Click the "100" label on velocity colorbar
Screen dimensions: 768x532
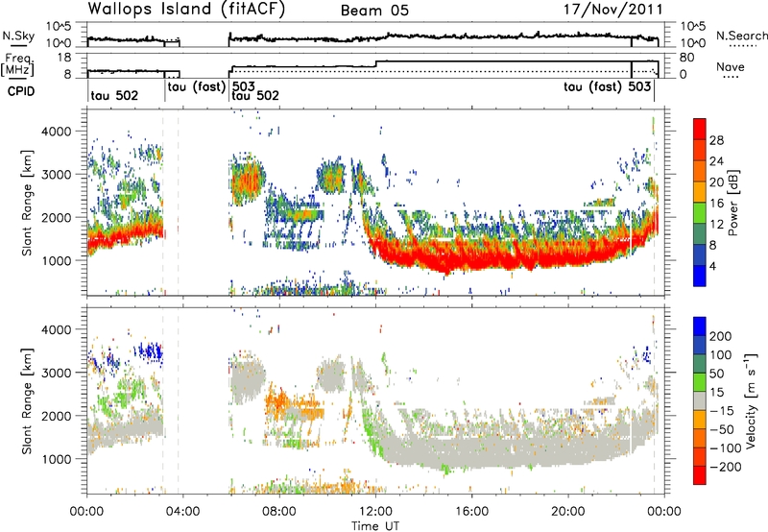[721, 355]
